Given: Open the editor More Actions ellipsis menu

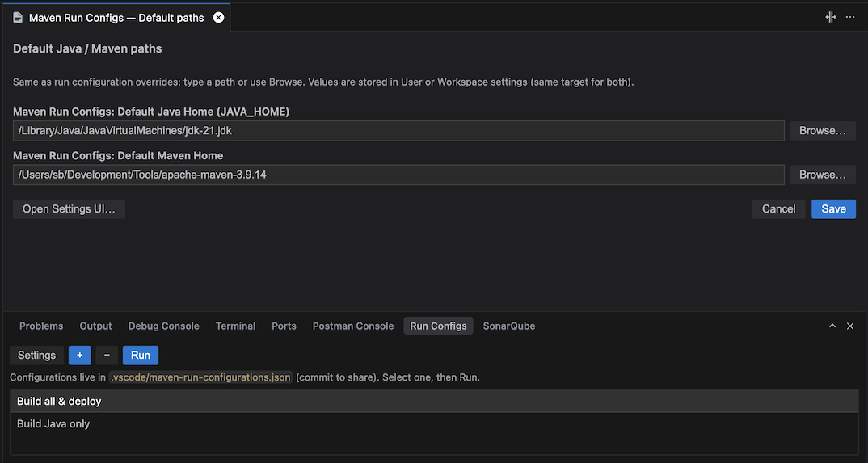Looking at the screenshot, I should pyautogui.click(x=850, y=17).
